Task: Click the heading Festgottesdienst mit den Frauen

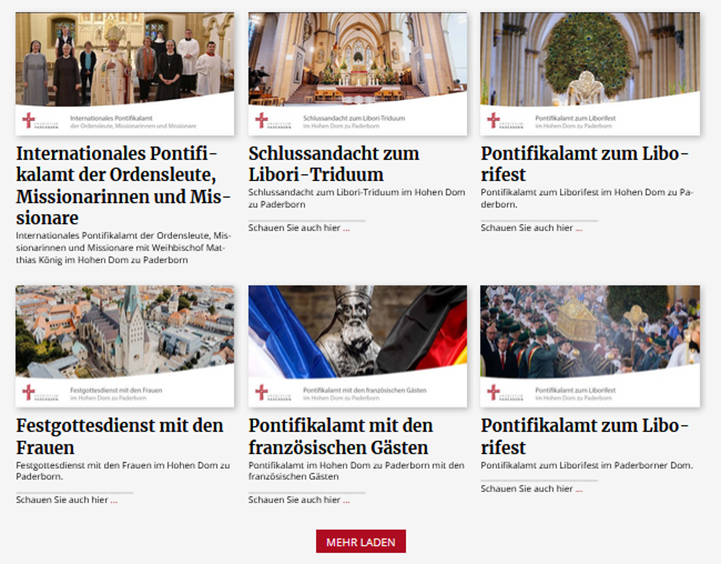Action: point(120,437)
